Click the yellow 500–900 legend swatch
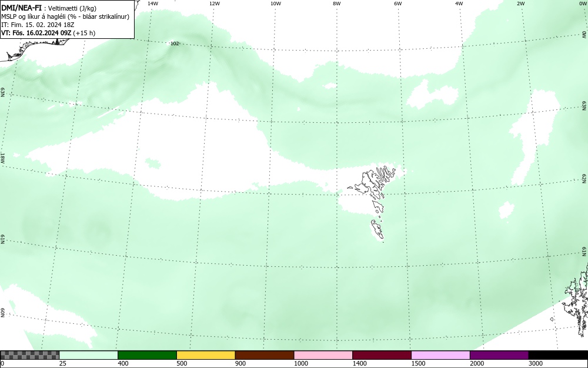Screen dimensions: 588x368 click(206, 355)
